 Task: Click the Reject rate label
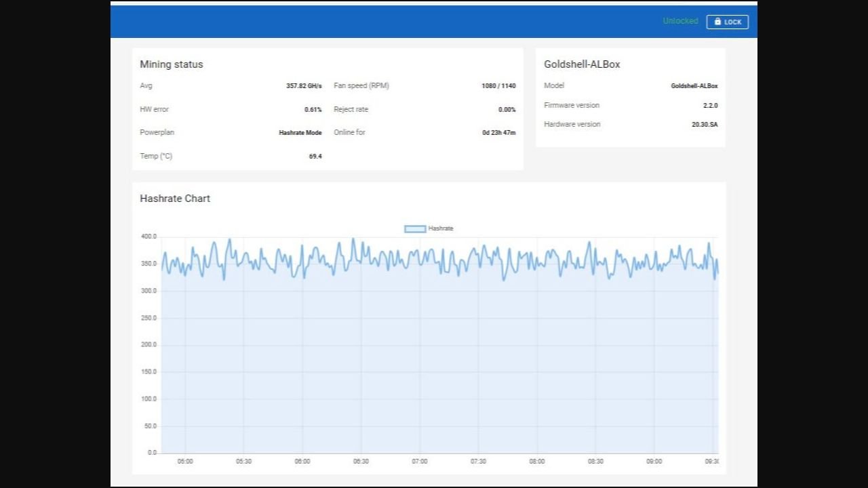coord(351,109)
